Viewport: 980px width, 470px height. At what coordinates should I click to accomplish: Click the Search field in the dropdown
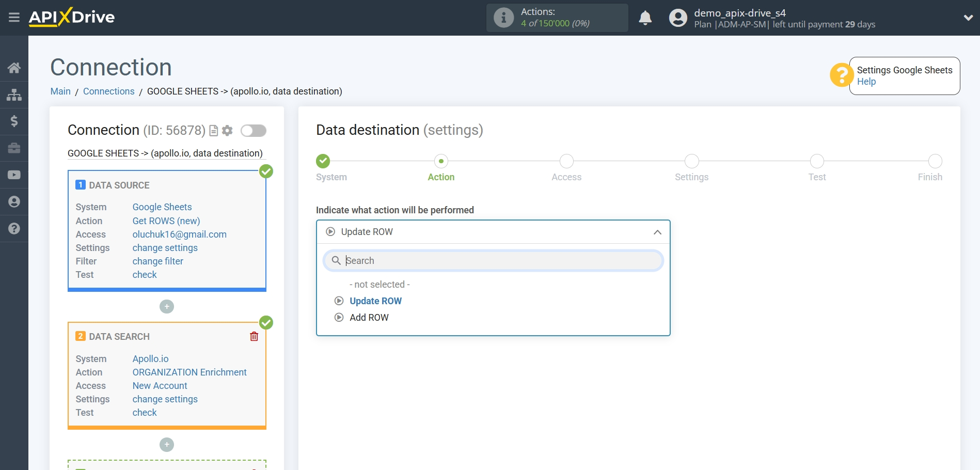[x=493, y=261]
